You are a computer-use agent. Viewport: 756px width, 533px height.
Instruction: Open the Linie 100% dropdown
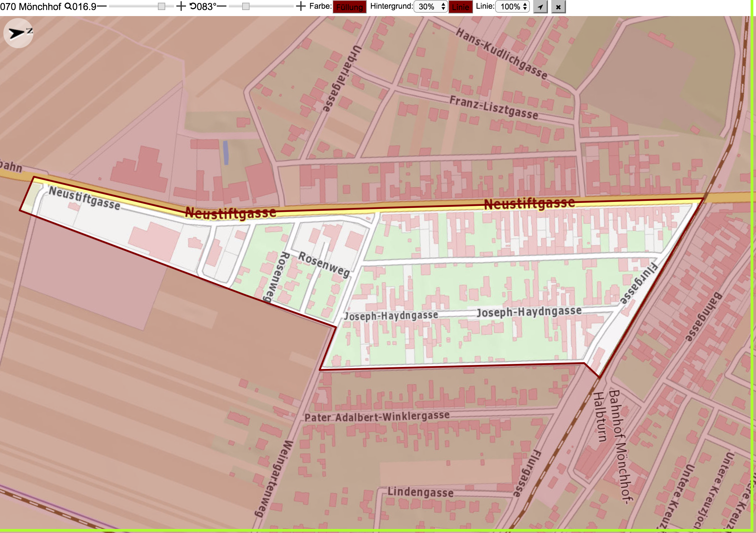(512, 7)
